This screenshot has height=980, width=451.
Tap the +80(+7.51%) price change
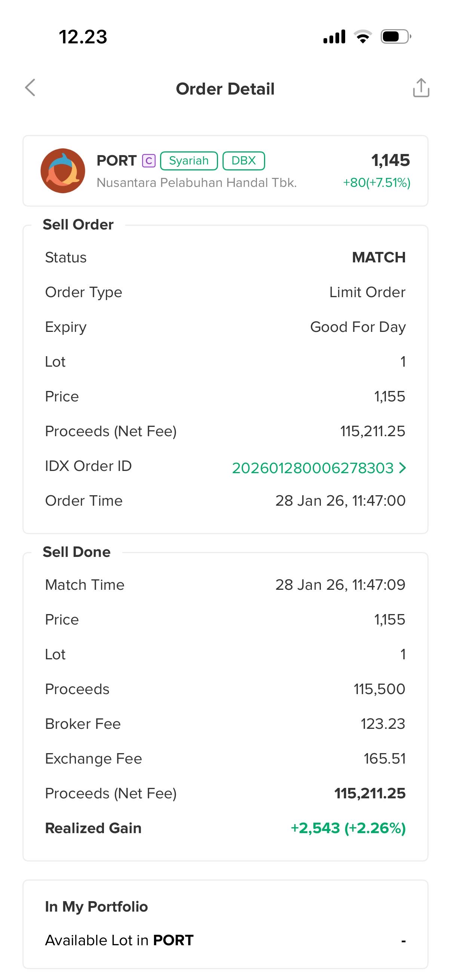point(377,183)
